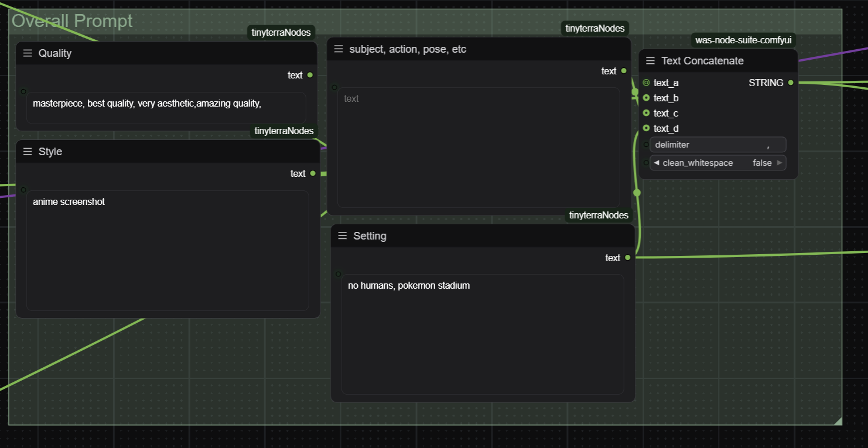Screen dimensions: 868x448
Task: Open the Quality node hamburger menu
Action: click(x=28, y=53)
